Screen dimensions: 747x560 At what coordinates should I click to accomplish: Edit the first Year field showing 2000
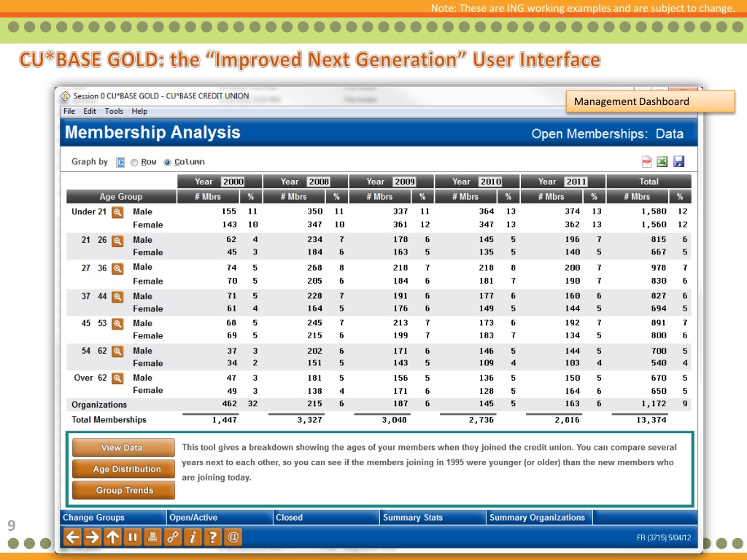[x=233, y=182]
